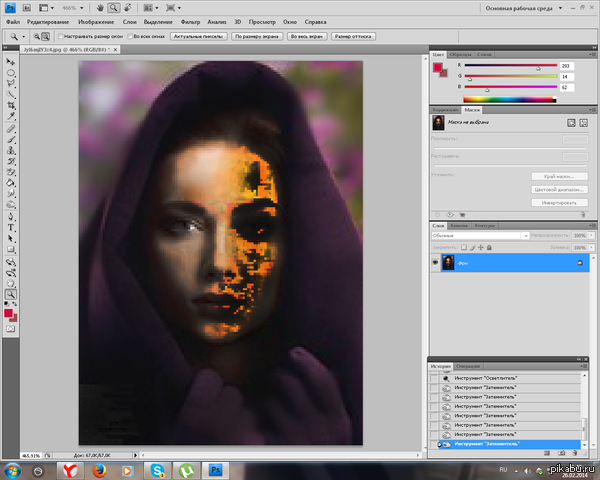
Task: Select the Eyedropper tool
Action: point(11,117)
